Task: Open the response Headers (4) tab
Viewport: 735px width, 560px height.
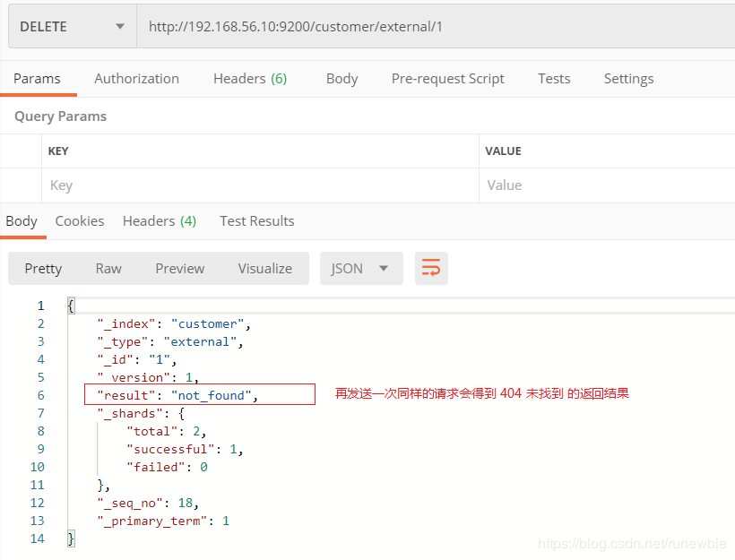Action: pos(160,221)
